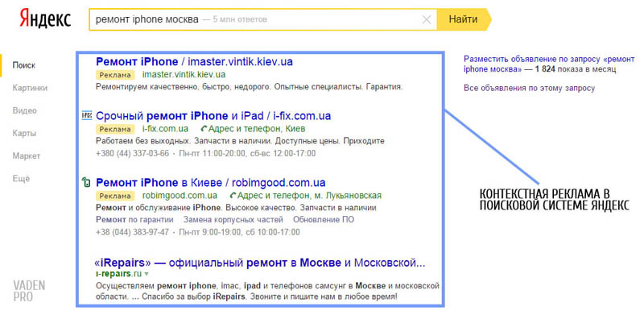This screenshot has width=644, height=315.
Task: Click the green i-fix.com.ua URL
Action: pos(165,129)
